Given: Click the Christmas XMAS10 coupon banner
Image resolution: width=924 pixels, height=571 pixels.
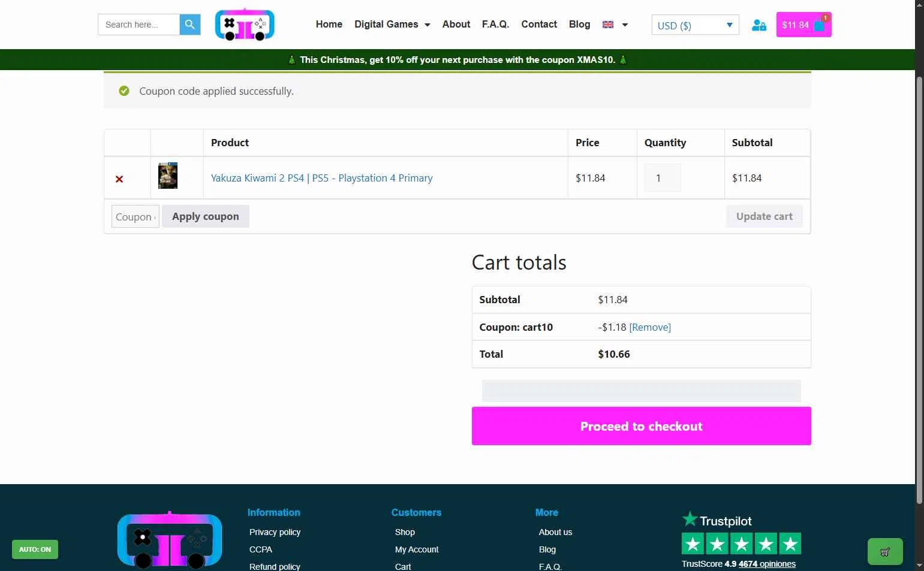Looking at the screenshot, I should (x=458, y=60).
